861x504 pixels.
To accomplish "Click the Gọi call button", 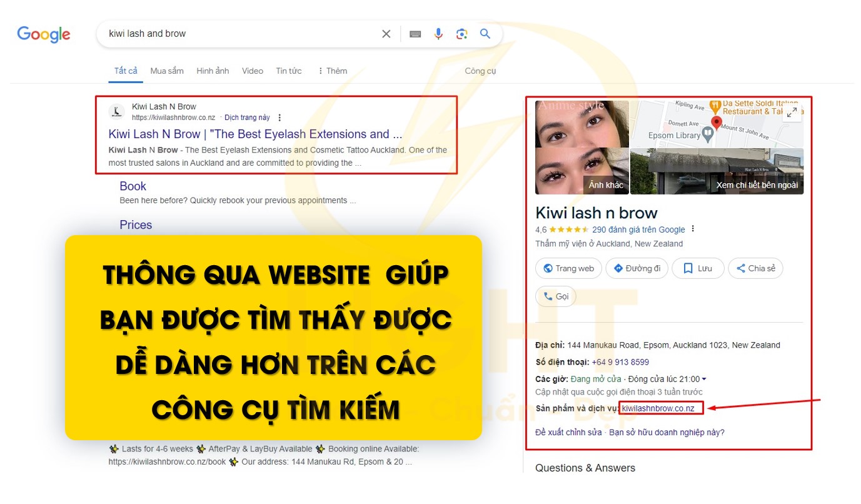I will (556, 296).
